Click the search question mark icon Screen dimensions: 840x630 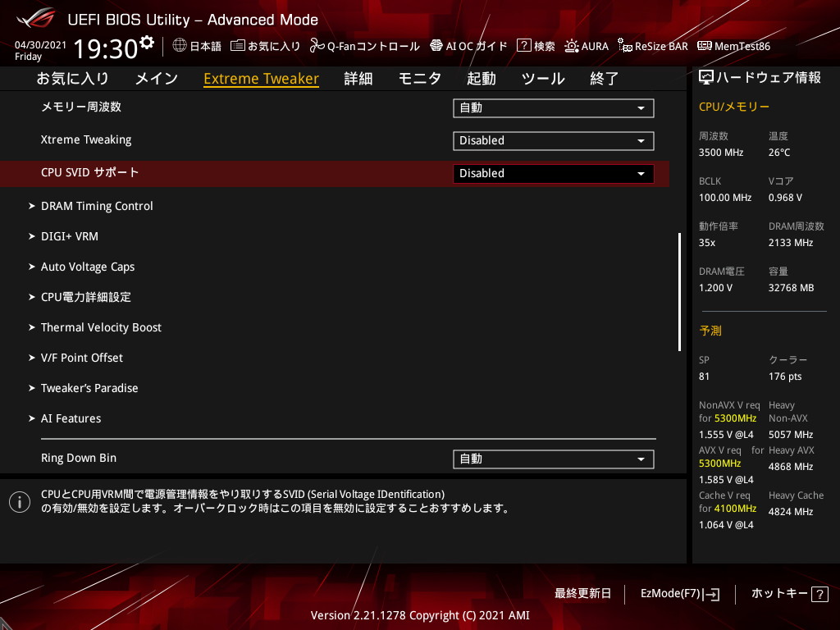coord(523,46)
